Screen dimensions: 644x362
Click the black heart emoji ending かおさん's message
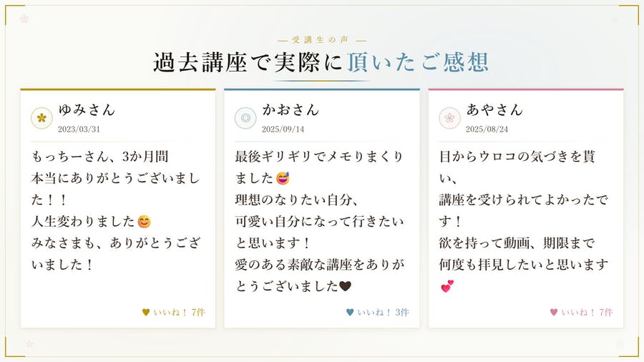(x=345, y=287)
